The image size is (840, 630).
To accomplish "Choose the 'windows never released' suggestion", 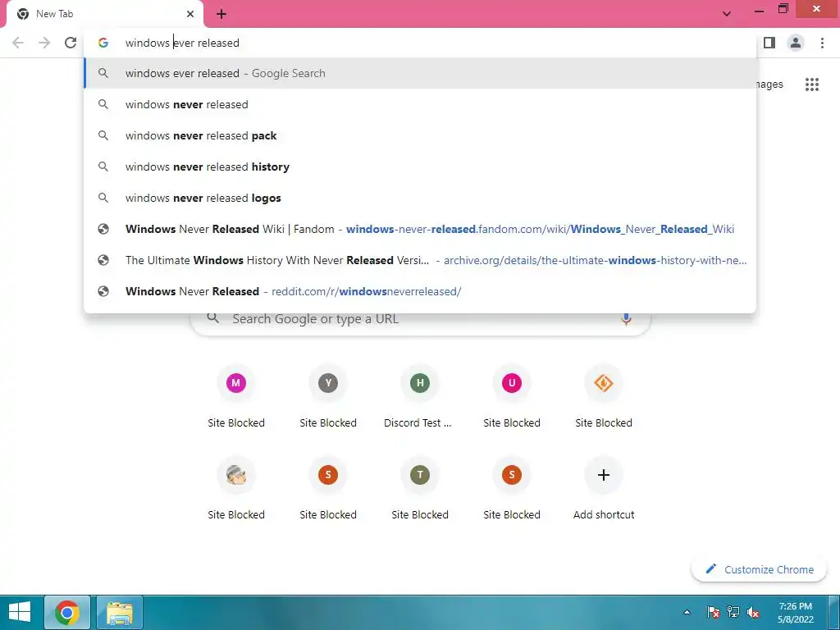I will point(421,104).
